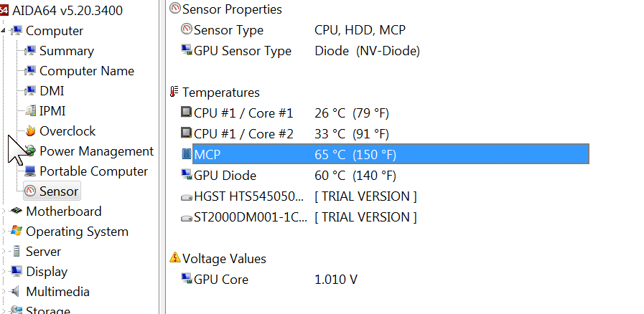Click the Voltage Values warning icon
This screenshot has height=314, width=644.
(174, 259)
